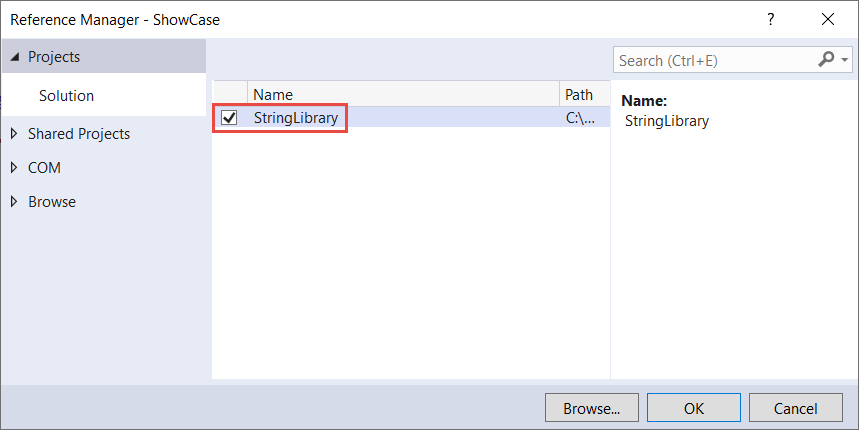Click the StringLibrary path cell
This screenshot has width=859, height=430.
[581, 118]
